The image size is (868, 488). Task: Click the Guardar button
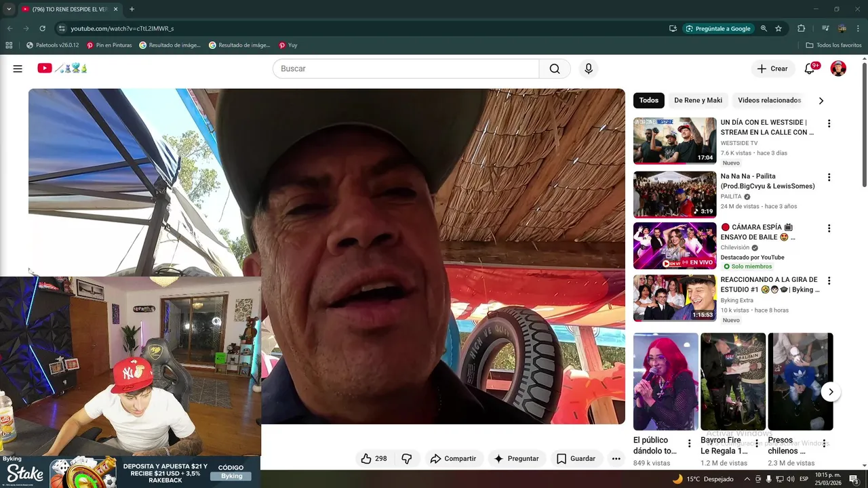tap(576, 459)
